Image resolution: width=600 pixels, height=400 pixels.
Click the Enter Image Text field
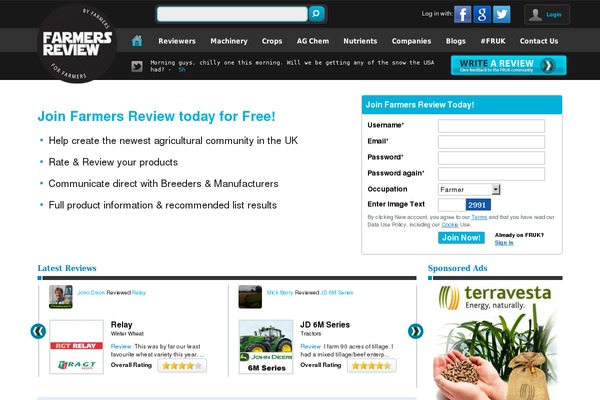coord(452,205)
